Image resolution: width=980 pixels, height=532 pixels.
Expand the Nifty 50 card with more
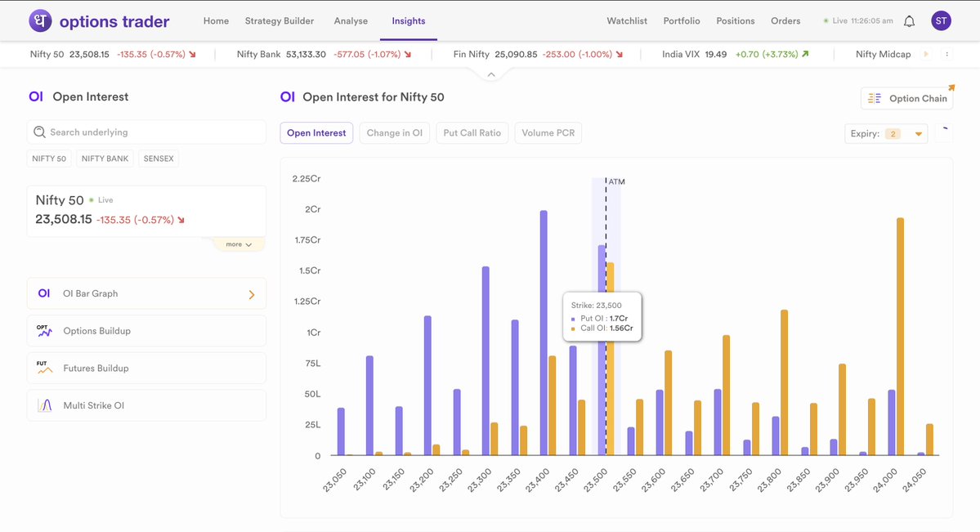239,244
